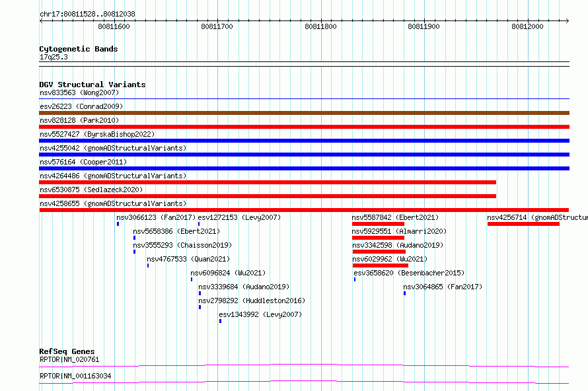Open nsv5587842 (Ebert2021) label
The width and height of the screenshot is (588, 391).
(x=395, y=217)
